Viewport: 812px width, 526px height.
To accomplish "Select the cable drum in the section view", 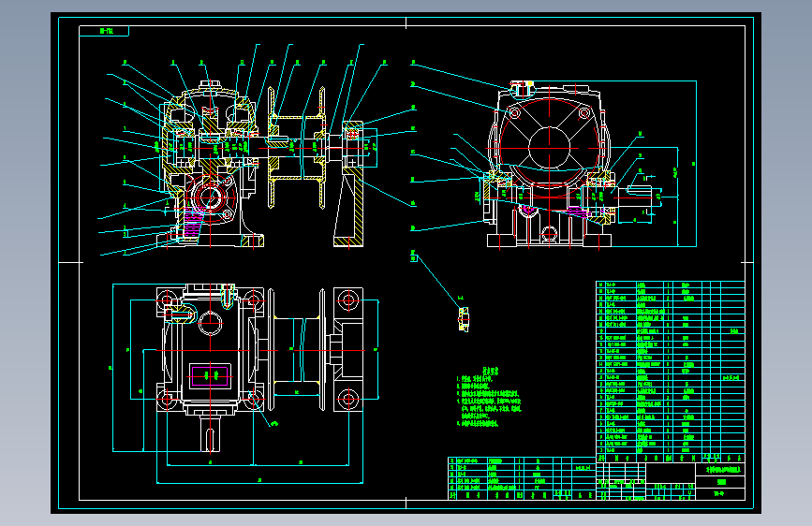I will coord(297,148).
